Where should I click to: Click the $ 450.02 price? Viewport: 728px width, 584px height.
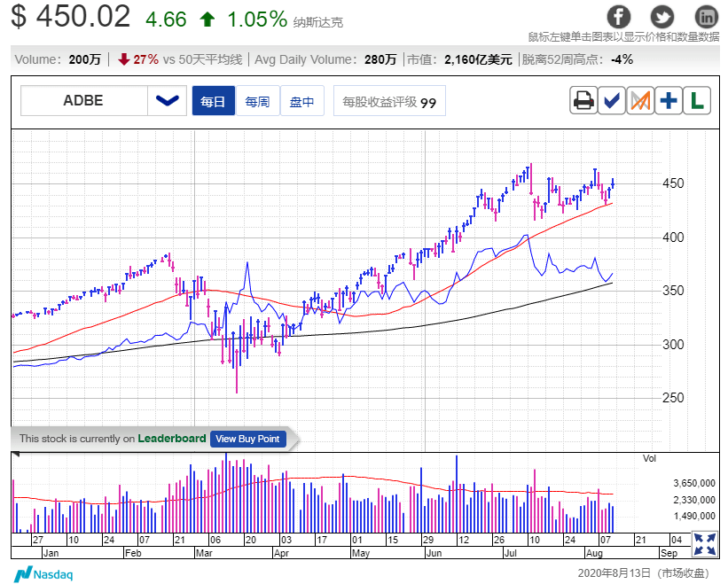pyautogui.click(x=71, y=17)
